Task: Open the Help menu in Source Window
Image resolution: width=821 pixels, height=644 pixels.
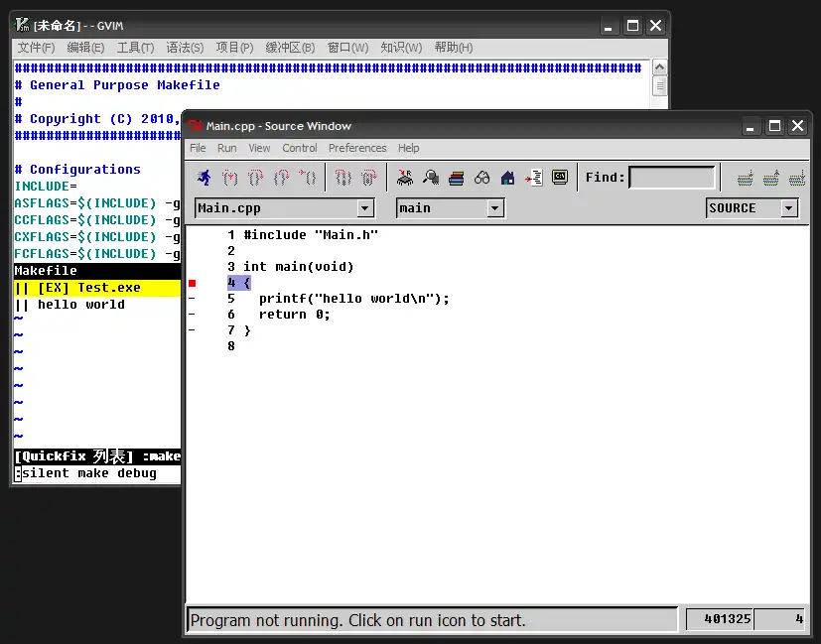Action: (x=408, y=148)
